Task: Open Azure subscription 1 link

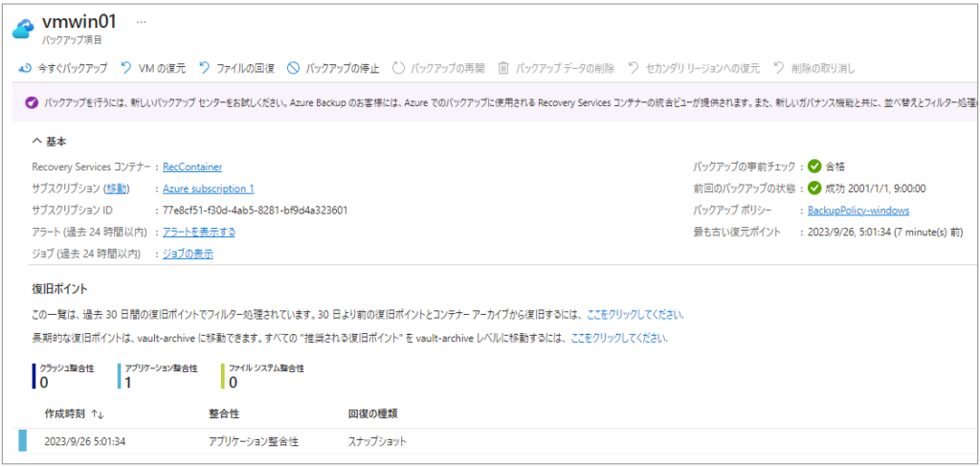Action: click(208, 189)
